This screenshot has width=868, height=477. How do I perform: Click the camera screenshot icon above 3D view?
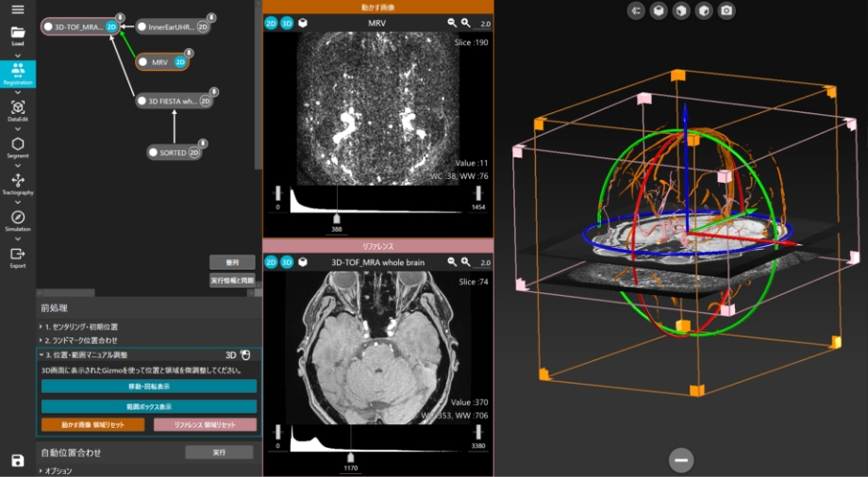tap(726, 11)
